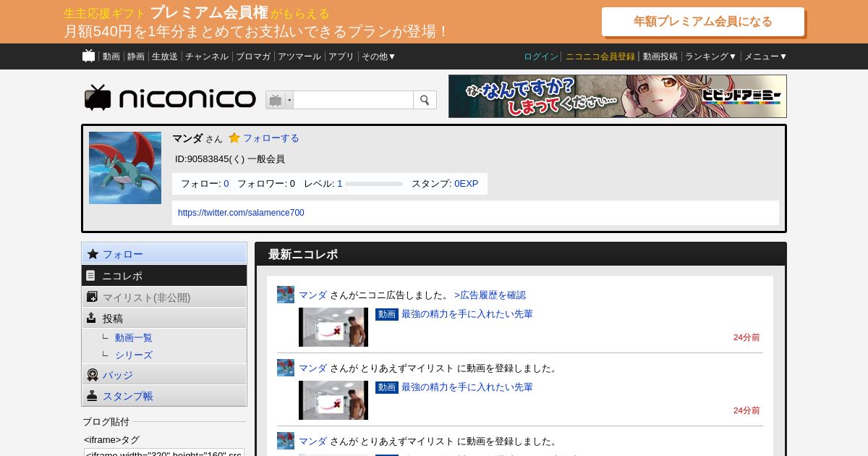Open 最強の精力 video title in second entry
Screen dimensions: 868x456
(x=467, y=387)
